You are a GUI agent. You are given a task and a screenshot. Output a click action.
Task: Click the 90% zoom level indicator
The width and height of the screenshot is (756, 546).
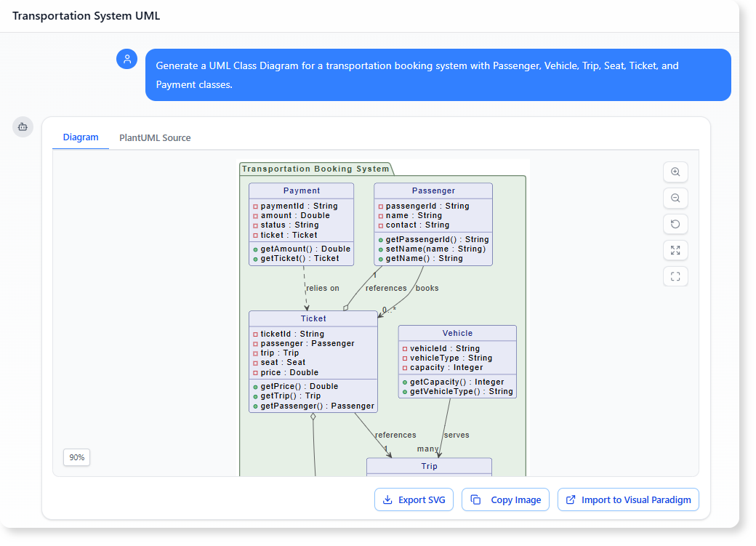point(76,457)
